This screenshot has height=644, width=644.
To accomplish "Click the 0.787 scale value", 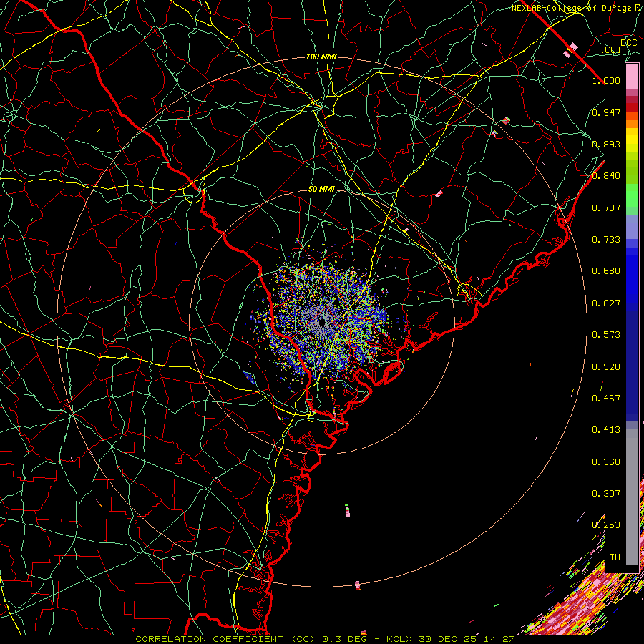I will [x=606, y=208].
